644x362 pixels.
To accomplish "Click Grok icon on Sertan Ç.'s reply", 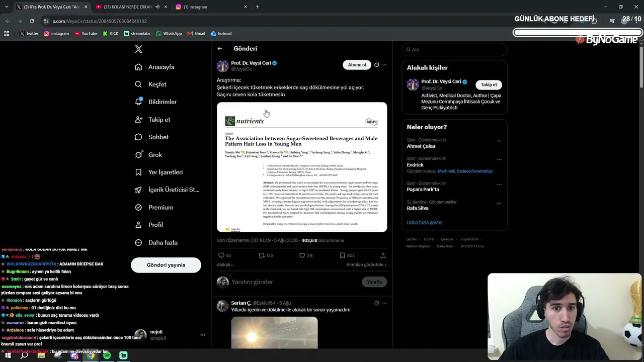I will point(376,303).
